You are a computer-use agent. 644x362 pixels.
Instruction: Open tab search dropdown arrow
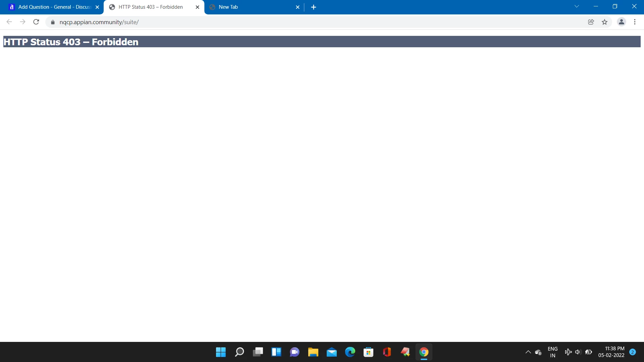(577, 6)
